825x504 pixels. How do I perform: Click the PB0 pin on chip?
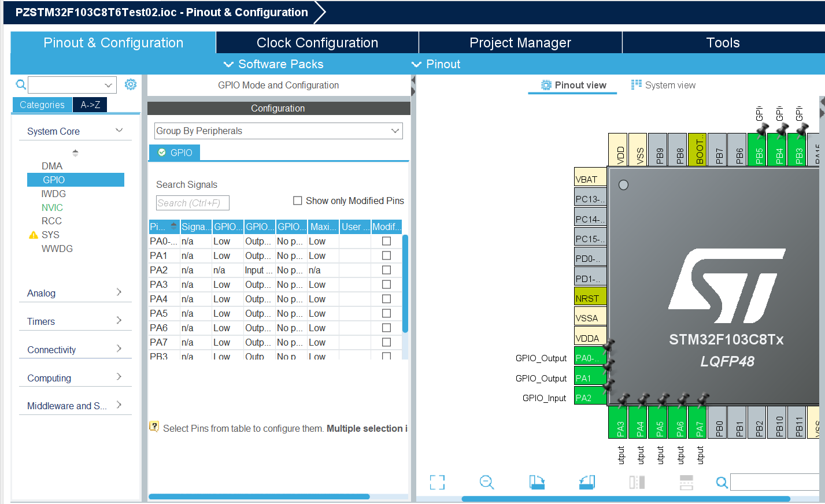pos(717,423)
